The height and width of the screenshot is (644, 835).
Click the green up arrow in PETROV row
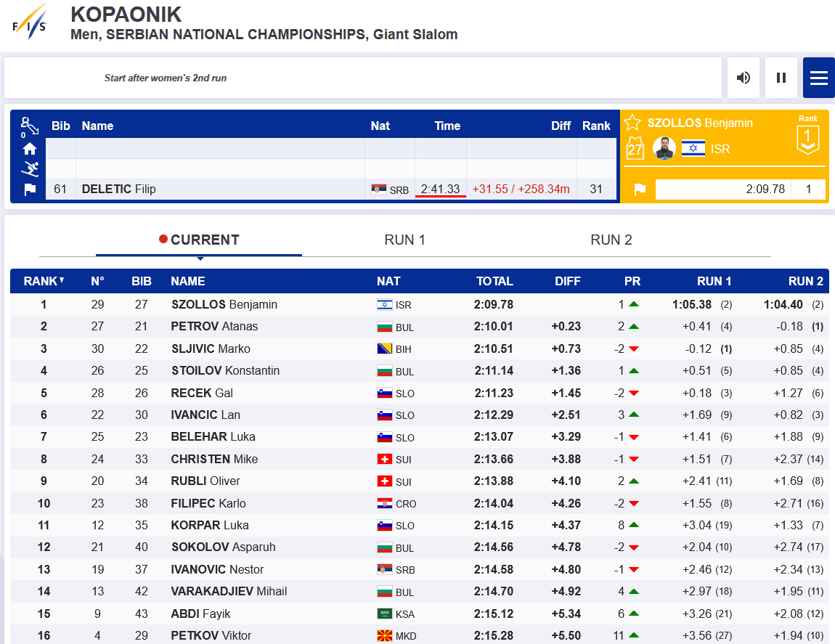[634, 327]
